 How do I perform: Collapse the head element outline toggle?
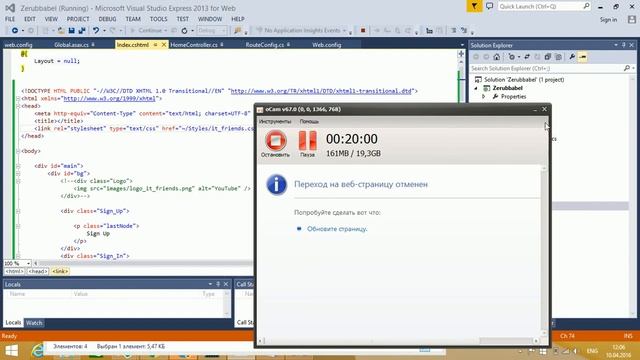pos(18,106)
